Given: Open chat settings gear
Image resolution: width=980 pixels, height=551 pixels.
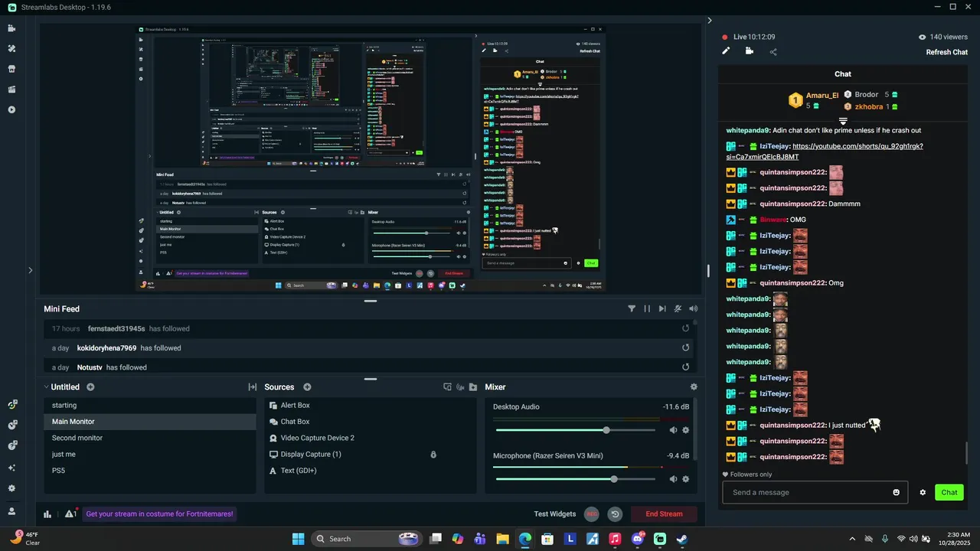Looking at the screenshot, I should [923, 492].
